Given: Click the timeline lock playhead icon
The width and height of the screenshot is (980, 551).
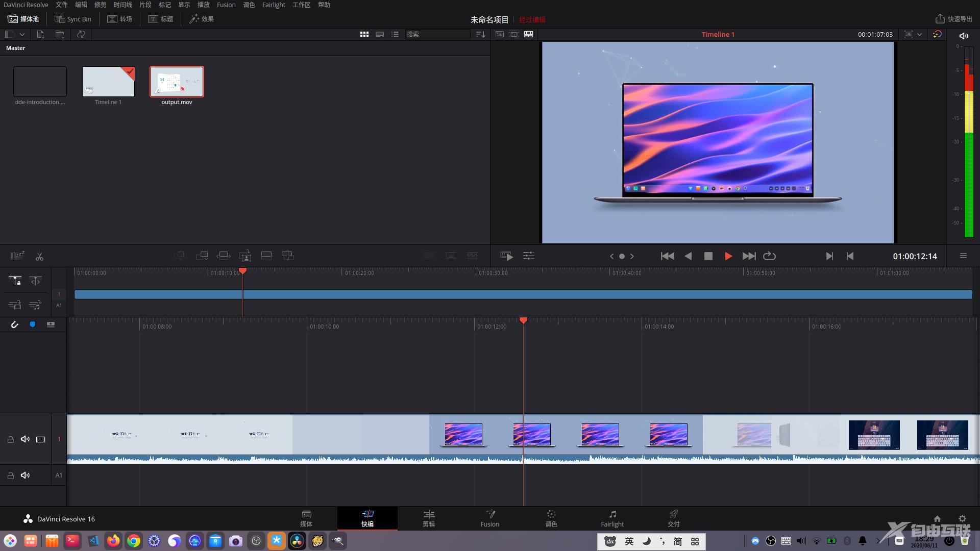Looking at the screenshot, I should tap(15, 281).
